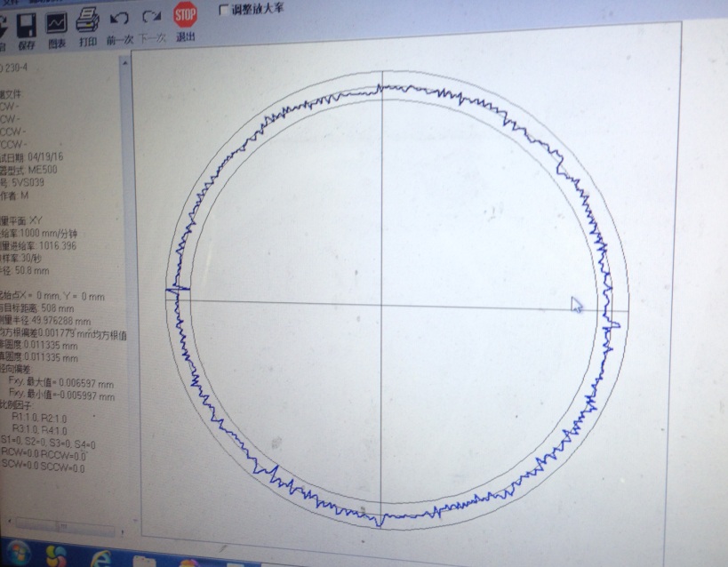Click the center of the circular plot
Viewport: 728px width, 567px height.
tap(382, 301)
